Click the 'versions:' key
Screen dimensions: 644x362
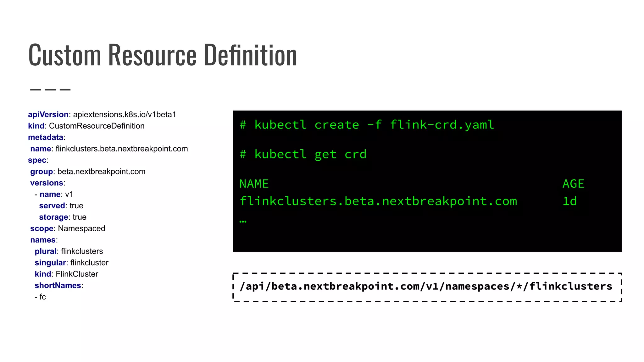coord(48,183)
